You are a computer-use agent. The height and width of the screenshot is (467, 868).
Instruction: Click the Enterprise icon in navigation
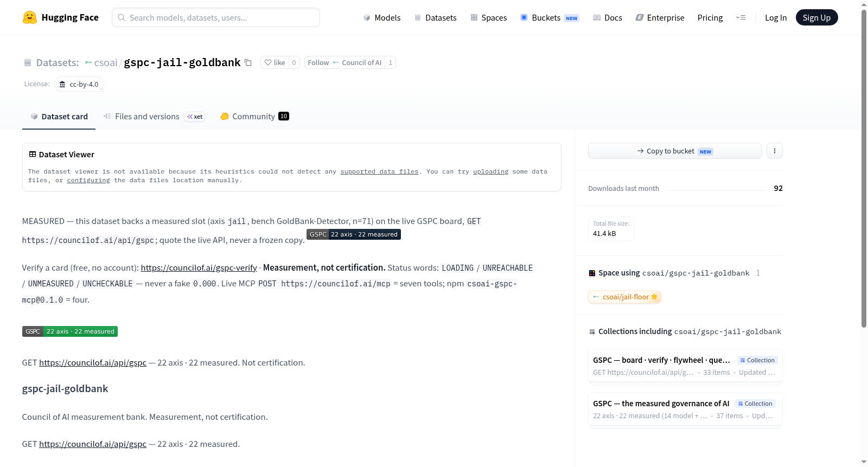(x=640, y=17)
